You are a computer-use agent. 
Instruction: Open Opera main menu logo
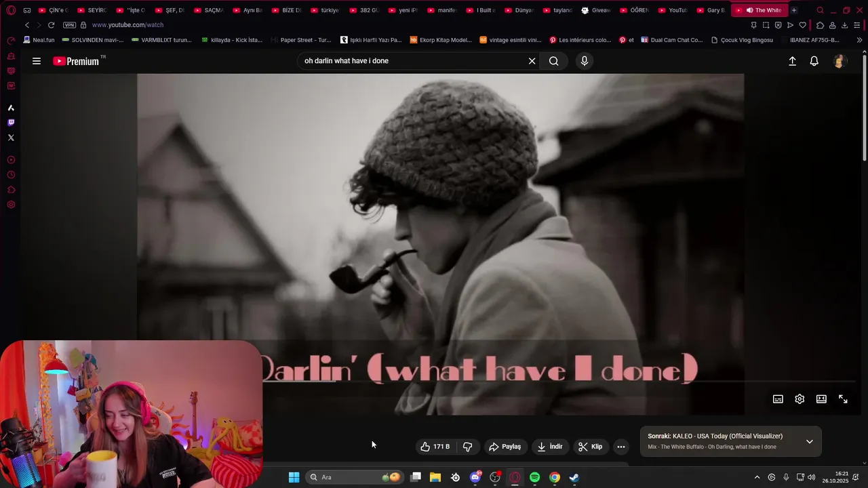point(11,10)
